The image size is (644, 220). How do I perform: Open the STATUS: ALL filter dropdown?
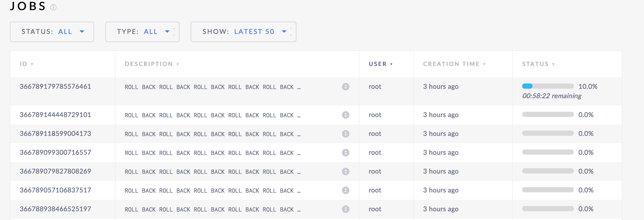[52, 32]
